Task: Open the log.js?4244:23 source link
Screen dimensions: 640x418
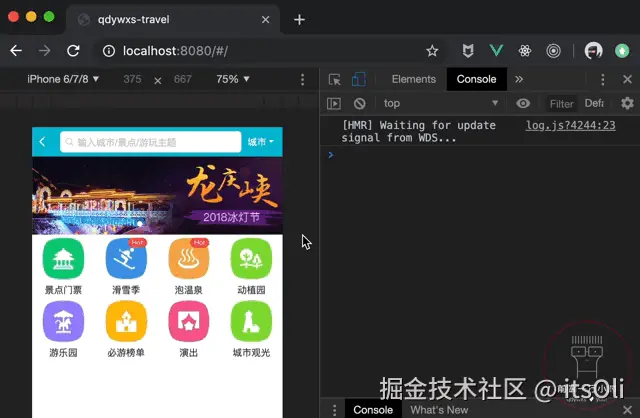Action: click(570, 125)
